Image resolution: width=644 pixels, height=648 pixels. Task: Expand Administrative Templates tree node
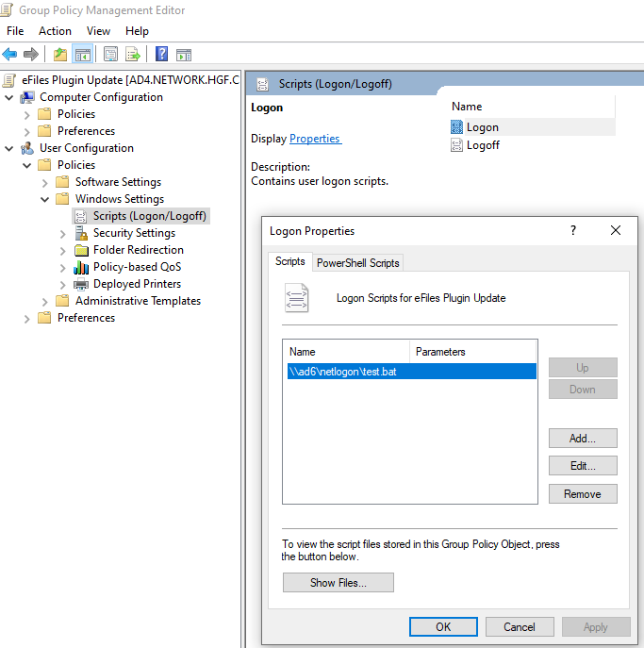45,301
